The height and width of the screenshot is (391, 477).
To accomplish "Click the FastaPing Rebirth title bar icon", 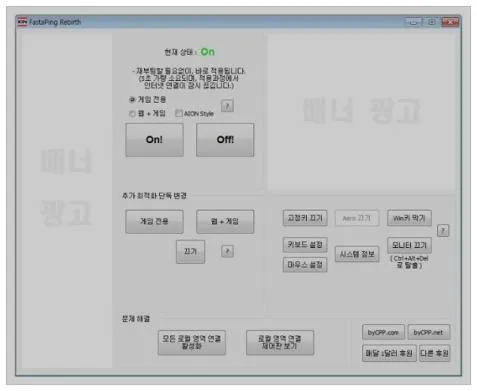I will point(22,22).
